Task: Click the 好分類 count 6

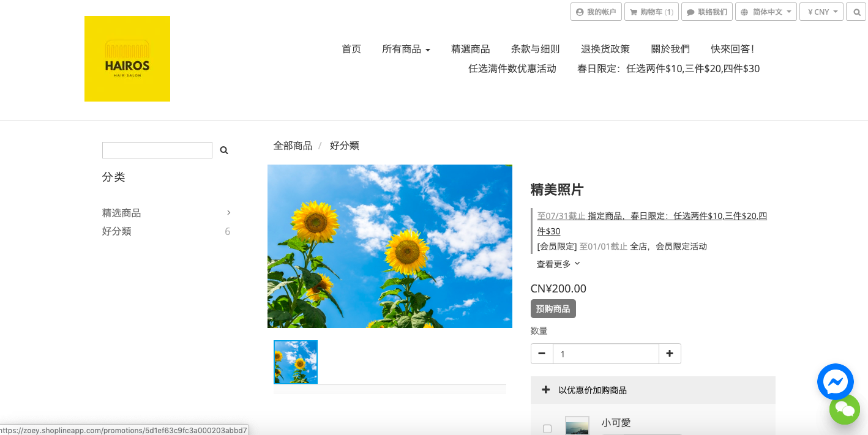Action: pos(228,231)
